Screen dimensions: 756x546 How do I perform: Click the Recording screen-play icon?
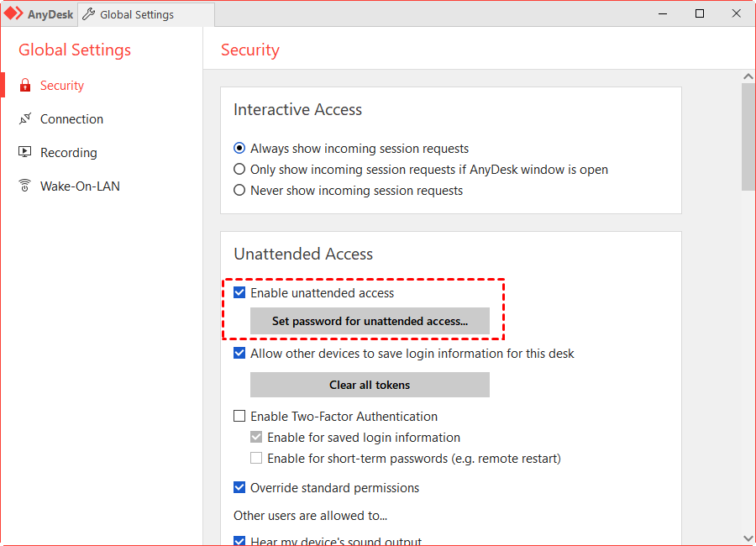(x=24, y=152)
